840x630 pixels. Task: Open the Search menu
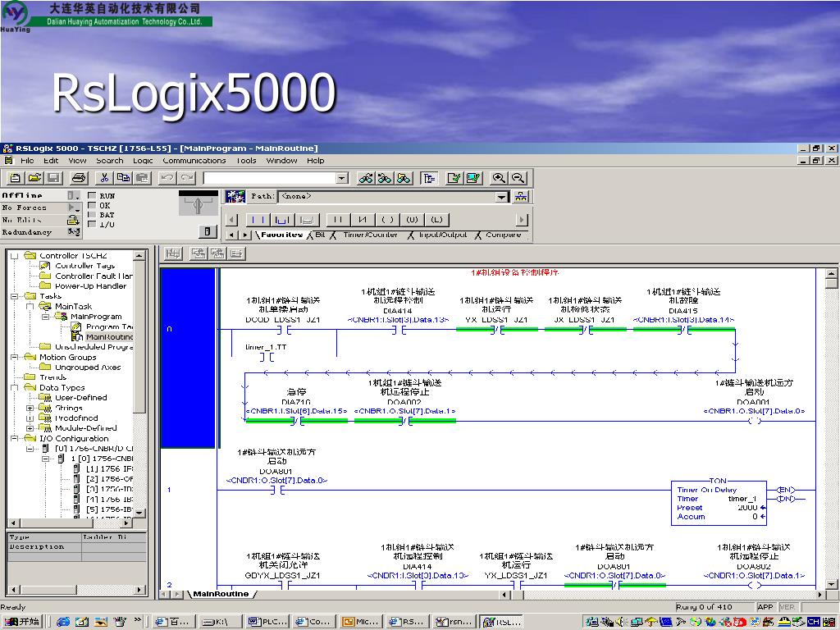pyautogui.click(x=110, y=161)
